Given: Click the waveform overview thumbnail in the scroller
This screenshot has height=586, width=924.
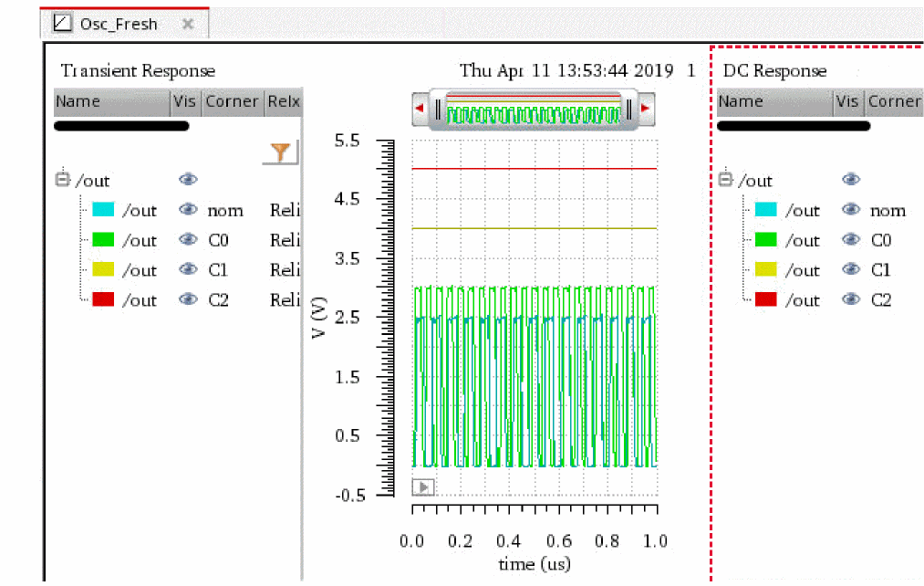Looking at the screenshot, I should click(533, 113).
